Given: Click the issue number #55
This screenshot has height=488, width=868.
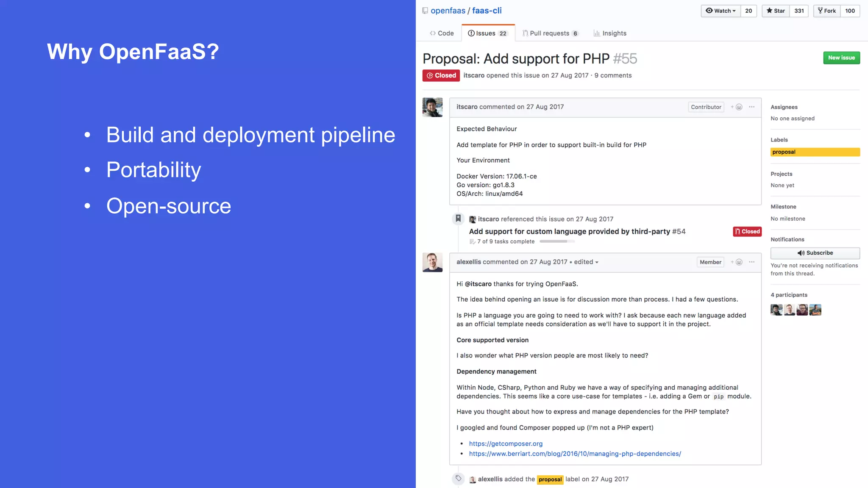Looking at the screenshot, I should point(625,58).
